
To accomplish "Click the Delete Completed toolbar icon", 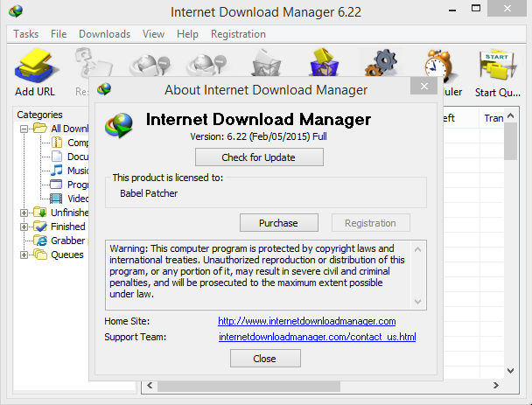I will pos(324,62).
